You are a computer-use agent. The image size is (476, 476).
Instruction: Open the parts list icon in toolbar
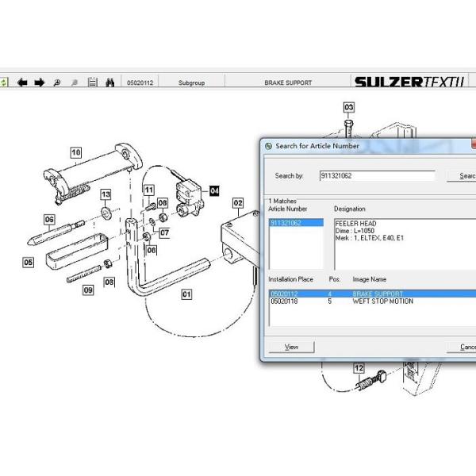pos(93,83)
